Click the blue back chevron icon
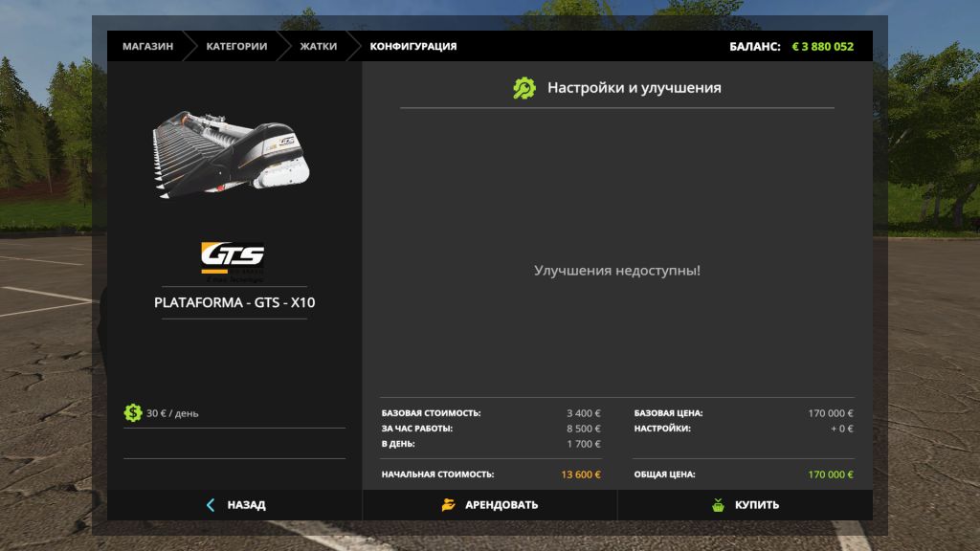This screenshot has height=551, width=980. click(x=211, y=505)
